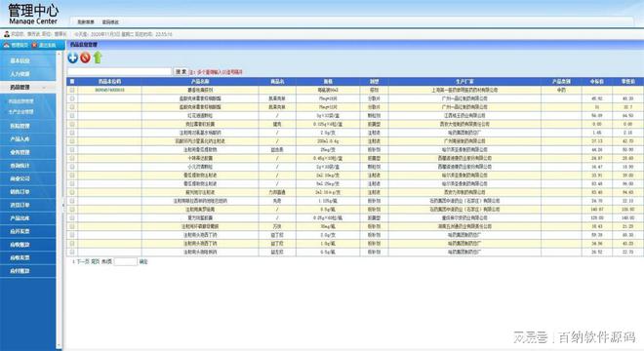This screenshot has height=351, width=644.
Task: Click the page number jump input field
Action: 126,261
